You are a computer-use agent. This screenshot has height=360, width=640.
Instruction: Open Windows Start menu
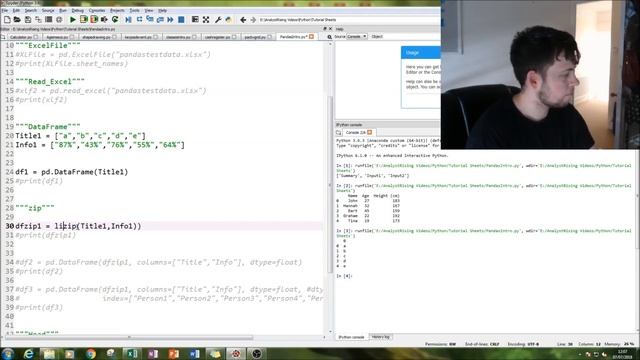pyautogui.click(x=8, y=353)
